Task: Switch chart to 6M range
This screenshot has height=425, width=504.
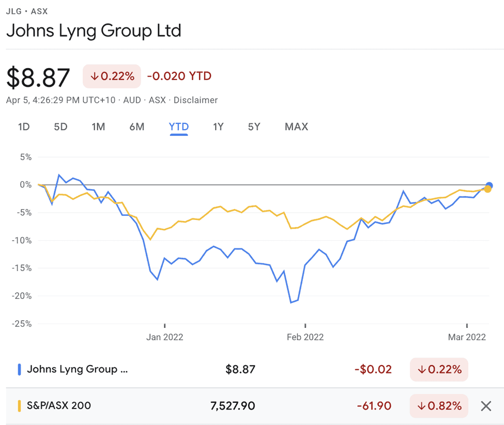Action: click(137, 127)
